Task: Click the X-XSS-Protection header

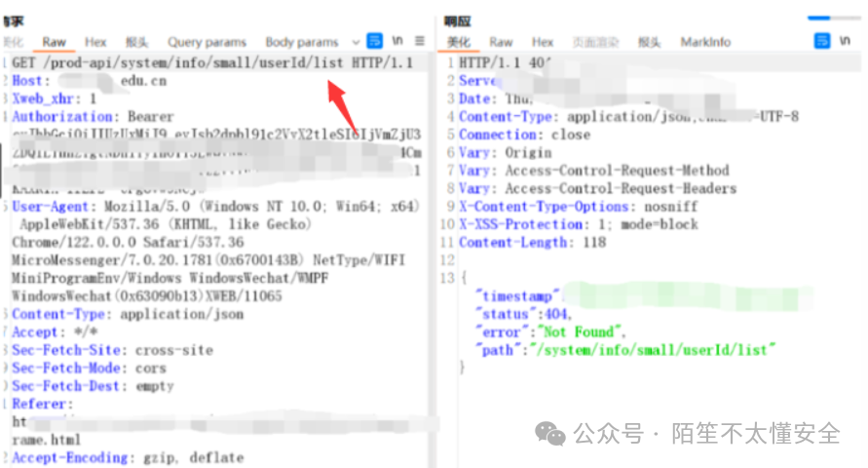Action: [579, 224]
